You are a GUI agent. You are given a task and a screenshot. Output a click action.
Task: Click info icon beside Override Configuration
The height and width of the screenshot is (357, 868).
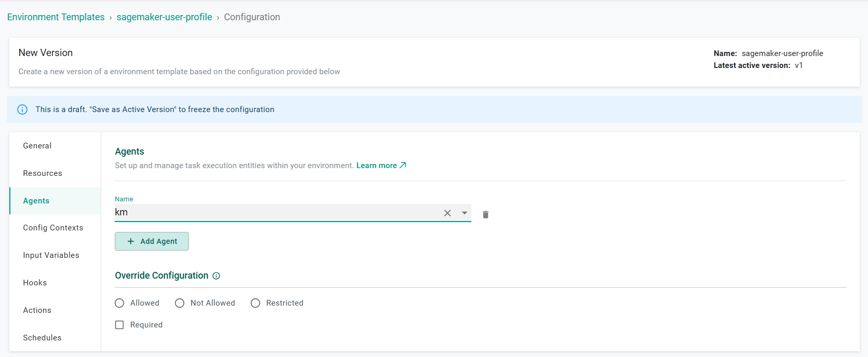(216, 276)
